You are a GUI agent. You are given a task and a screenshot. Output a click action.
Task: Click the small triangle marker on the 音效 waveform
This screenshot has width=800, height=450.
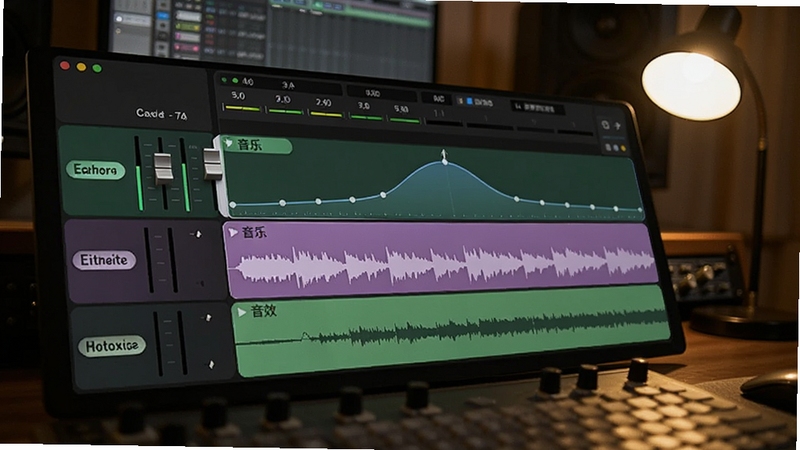pyautogui.click(x=305, y=335)
